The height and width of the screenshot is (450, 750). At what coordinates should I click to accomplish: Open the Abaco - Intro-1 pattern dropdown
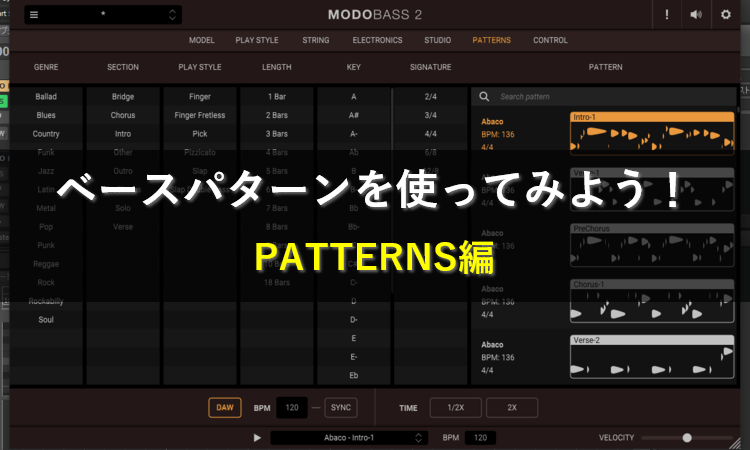pyautogui.click(x=349, y=438)
